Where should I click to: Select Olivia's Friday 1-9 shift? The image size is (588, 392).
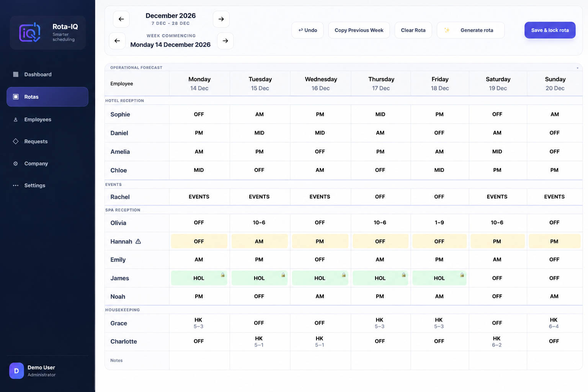pos(439,223)
